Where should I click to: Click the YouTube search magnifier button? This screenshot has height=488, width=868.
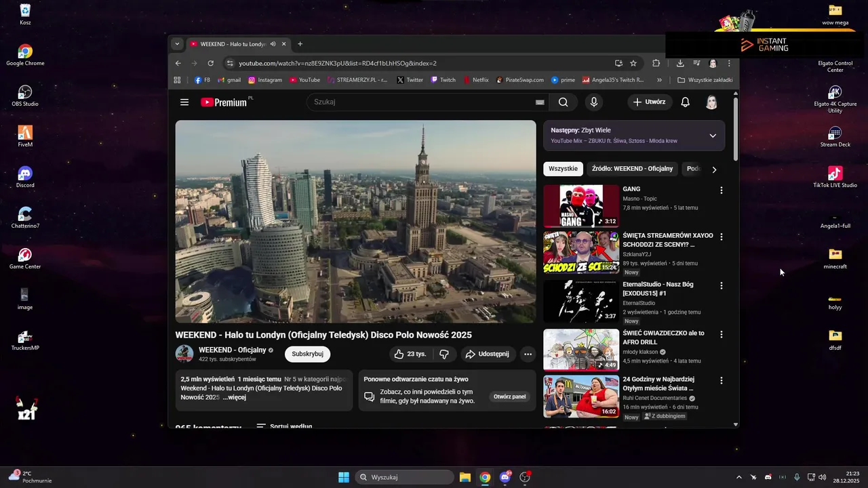[x=564, y=102]
